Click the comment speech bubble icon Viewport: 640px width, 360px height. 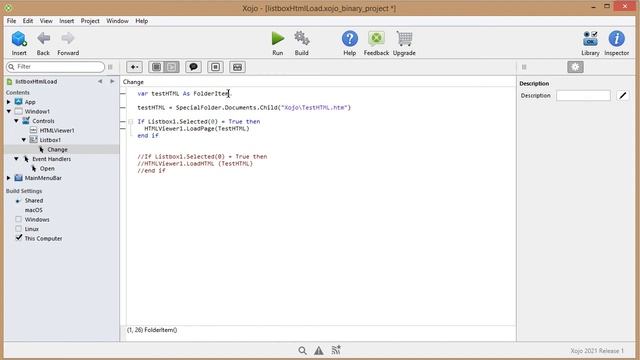(193, 67)
